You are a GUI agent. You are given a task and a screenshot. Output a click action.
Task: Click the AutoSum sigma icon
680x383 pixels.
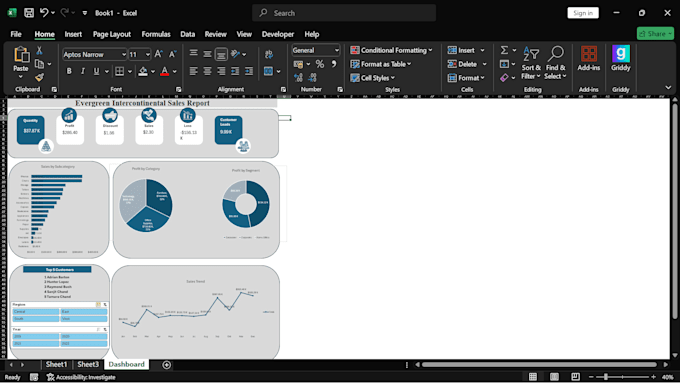pyautogui.click(x=504, y=50)
